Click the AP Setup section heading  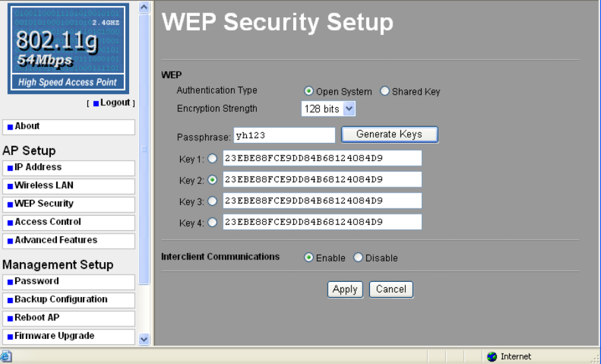point(29,151)
